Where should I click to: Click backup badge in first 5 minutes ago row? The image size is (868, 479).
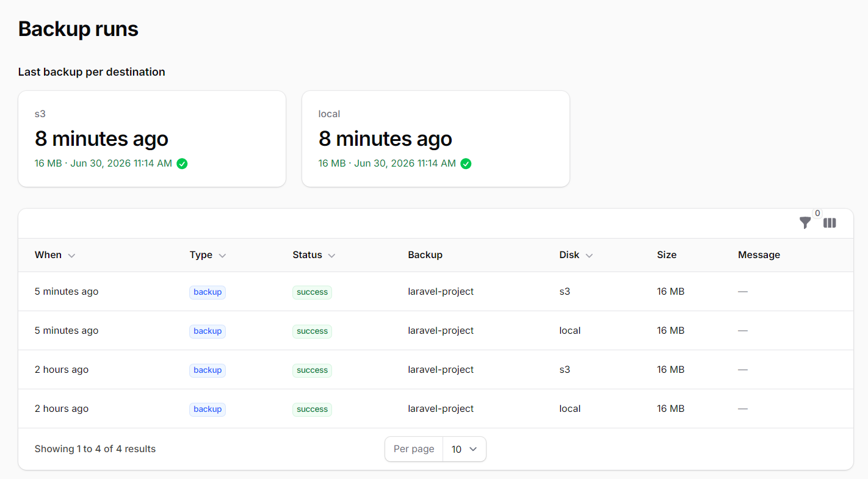pos(208,292)
